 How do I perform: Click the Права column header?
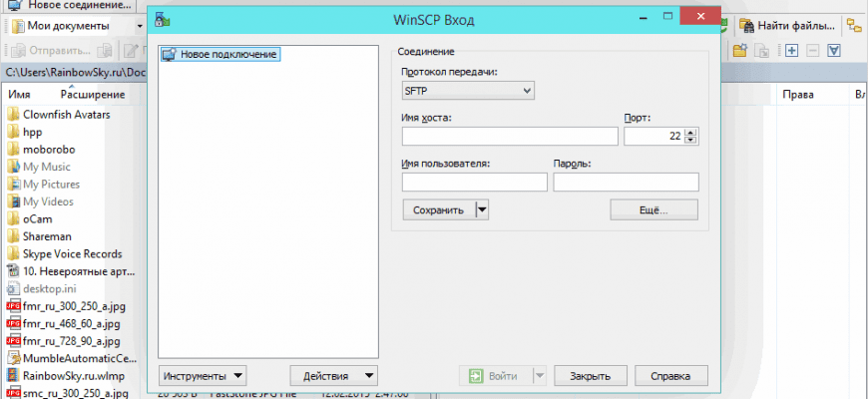798,95
